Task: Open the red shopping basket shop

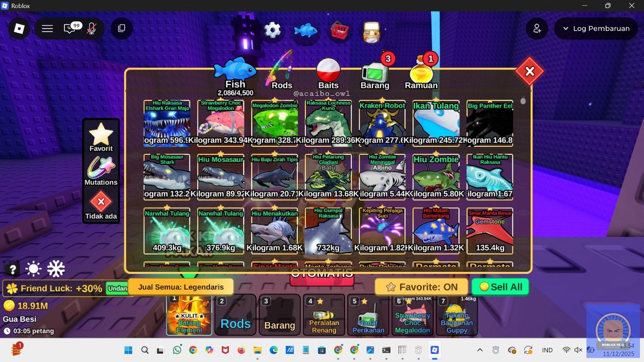Action: coord(339,31)
